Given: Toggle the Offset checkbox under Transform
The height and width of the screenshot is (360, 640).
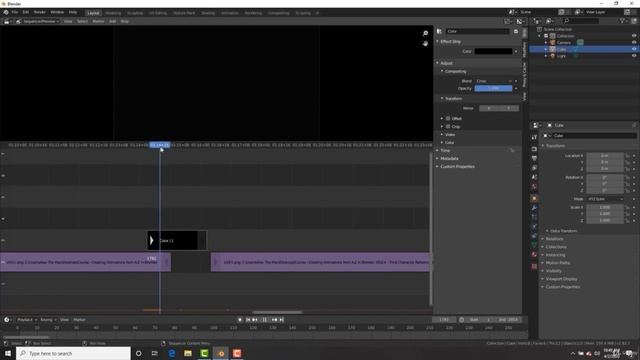Looking at the screenshot, I should click(448, 118).
